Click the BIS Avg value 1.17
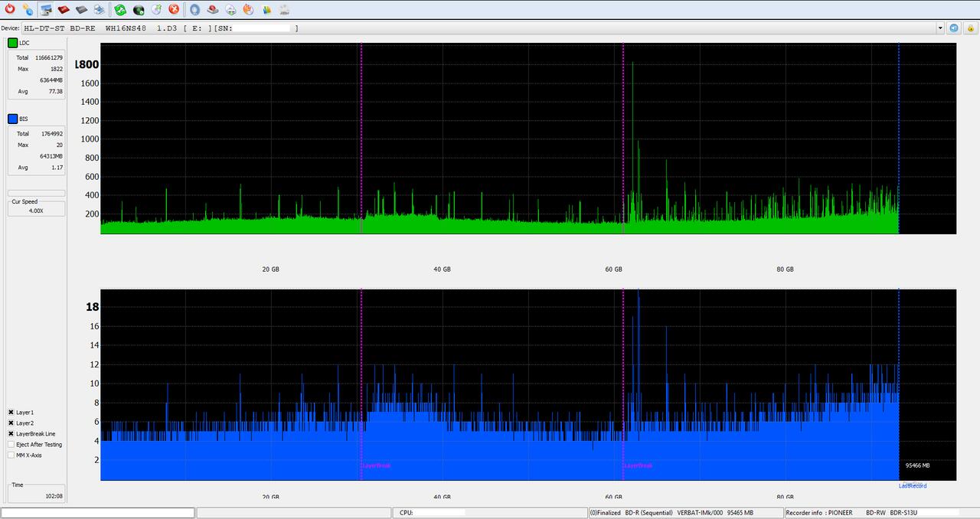 (57, 168)
